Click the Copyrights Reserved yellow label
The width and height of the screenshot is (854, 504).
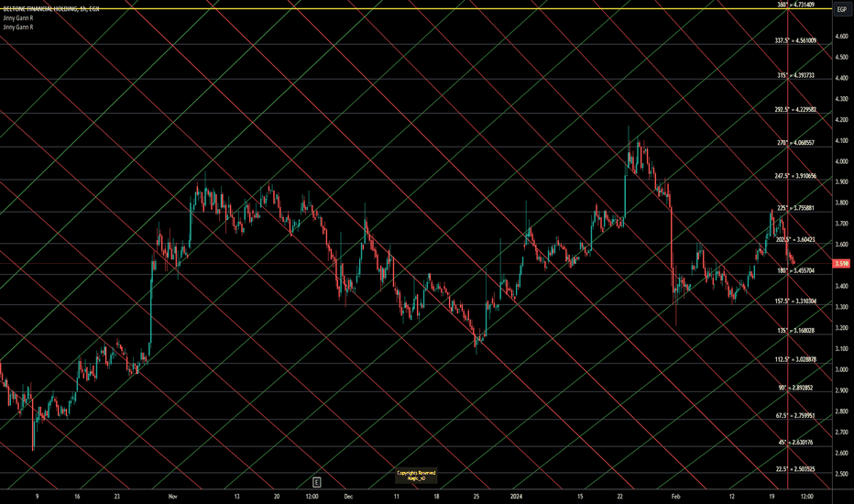[x=416, y=475]
